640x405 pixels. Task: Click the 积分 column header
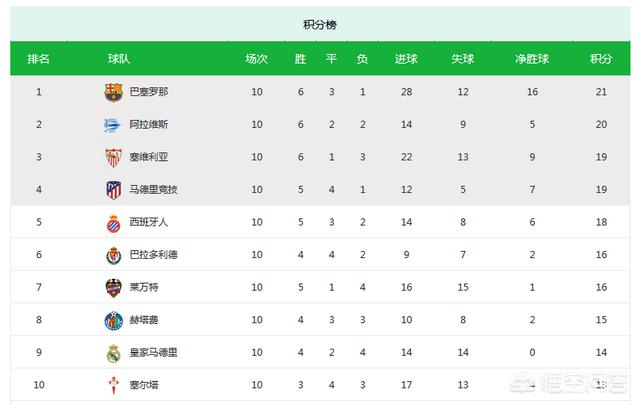pos(601,59)
